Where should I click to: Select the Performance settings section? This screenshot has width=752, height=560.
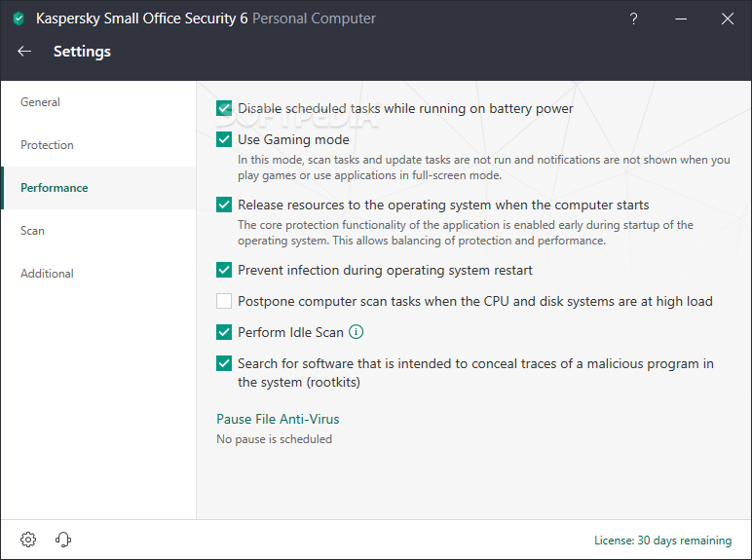click(x=98, y=188)
